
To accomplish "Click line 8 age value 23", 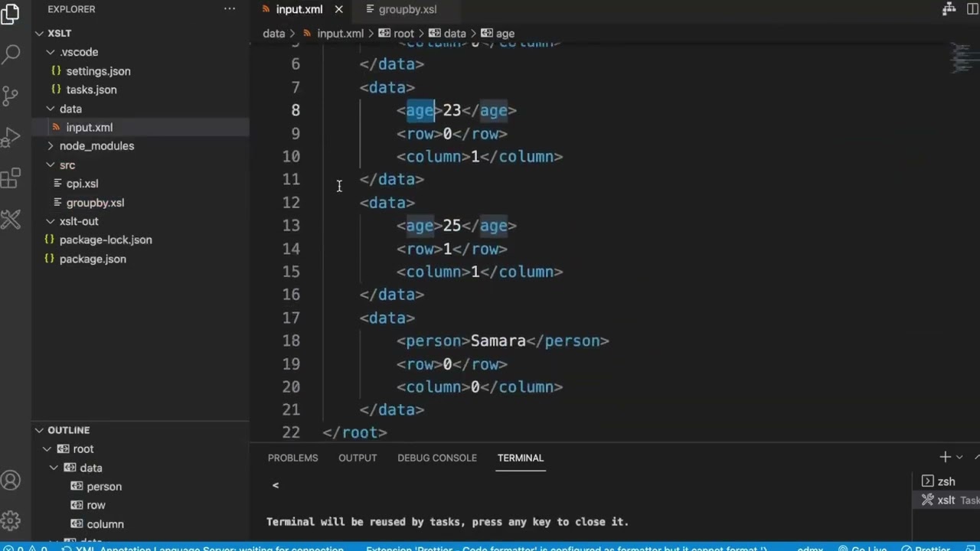I will (x=452, y=110).
